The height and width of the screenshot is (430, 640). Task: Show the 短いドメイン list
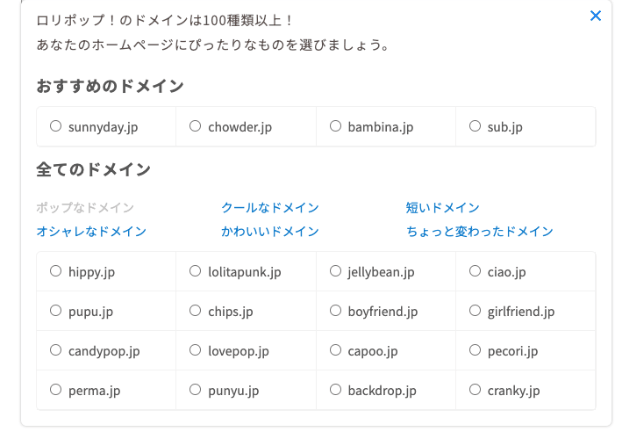442,208
